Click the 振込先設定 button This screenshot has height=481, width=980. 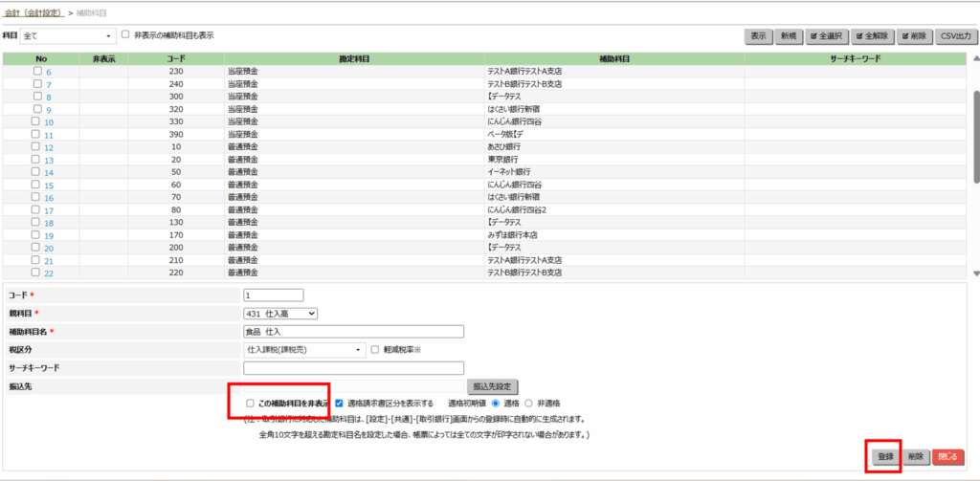click(x=492, y=386)
